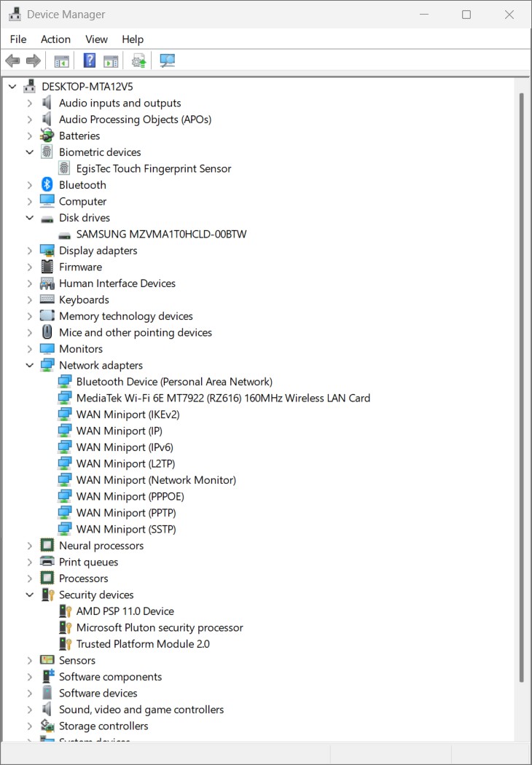Viewport: 532px width, 765px height.
Task: Click the EgisTec fingerprint sensor icon
Action: [65, 168]
